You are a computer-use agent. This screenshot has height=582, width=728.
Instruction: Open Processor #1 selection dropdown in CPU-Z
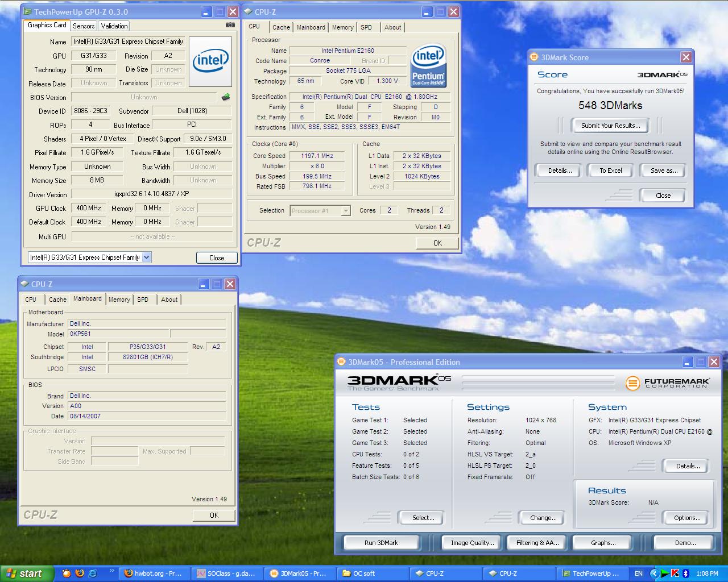pos(345,211)
